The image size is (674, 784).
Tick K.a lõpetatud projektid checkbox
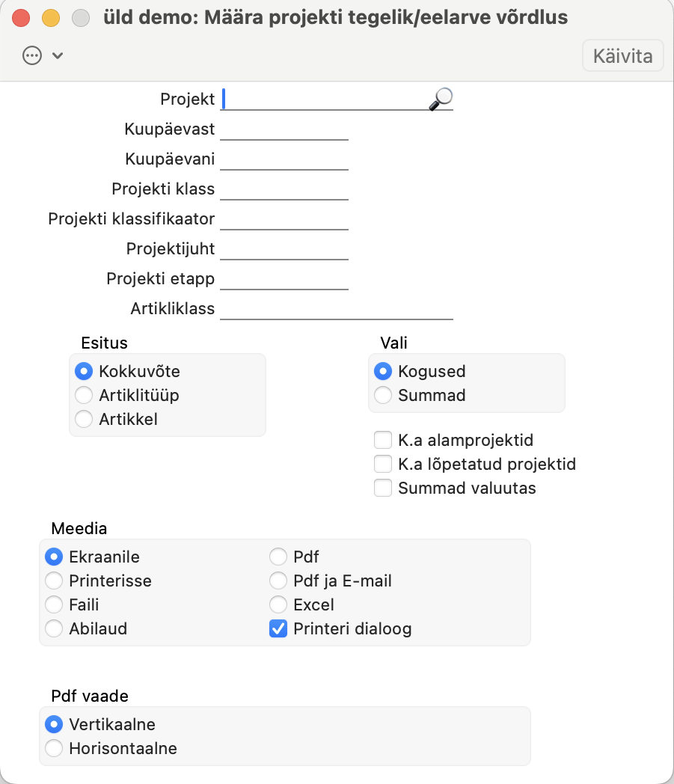383,465
